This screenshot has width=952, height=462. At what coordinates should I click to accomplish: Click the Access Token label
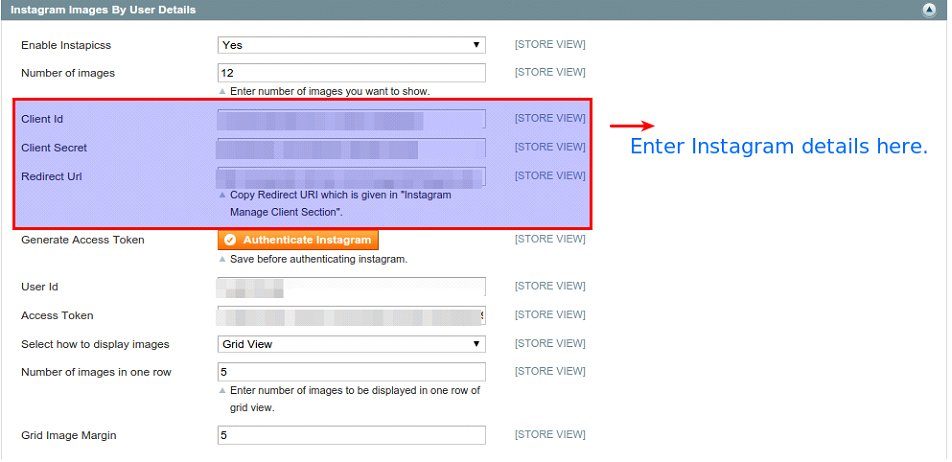click(x=57, y=316)
